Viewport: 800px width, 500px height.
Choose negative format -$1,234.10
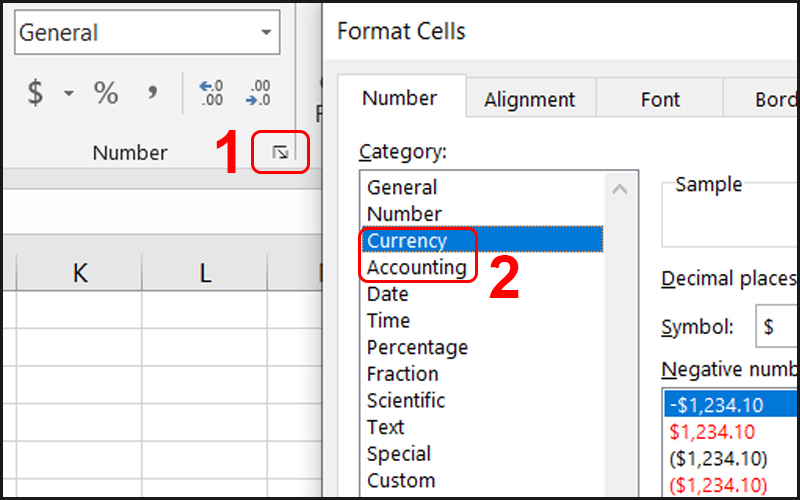coord(732,405)
